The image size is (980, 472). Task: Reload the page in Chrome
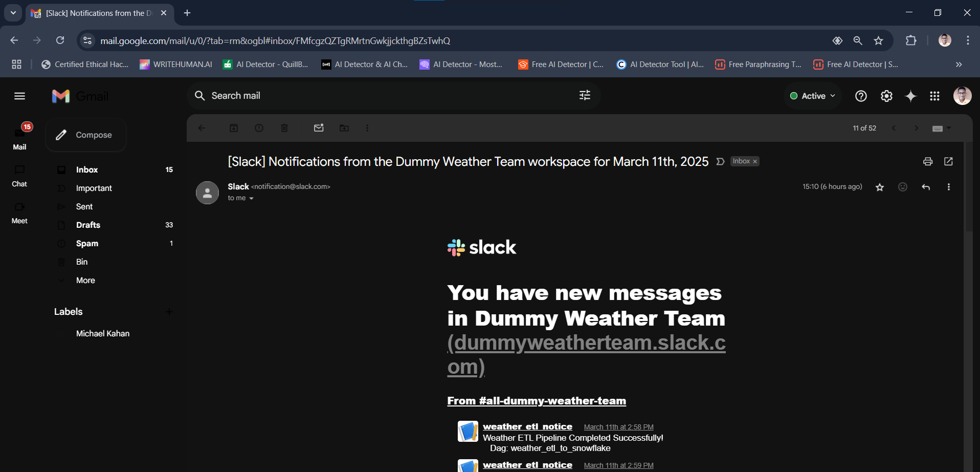[60, 40]
